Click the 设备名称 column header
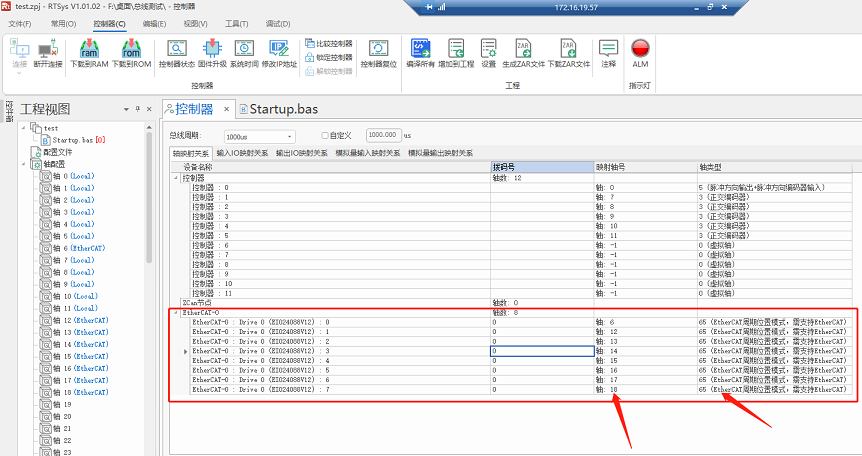The image size is (862, 456). 331,167
